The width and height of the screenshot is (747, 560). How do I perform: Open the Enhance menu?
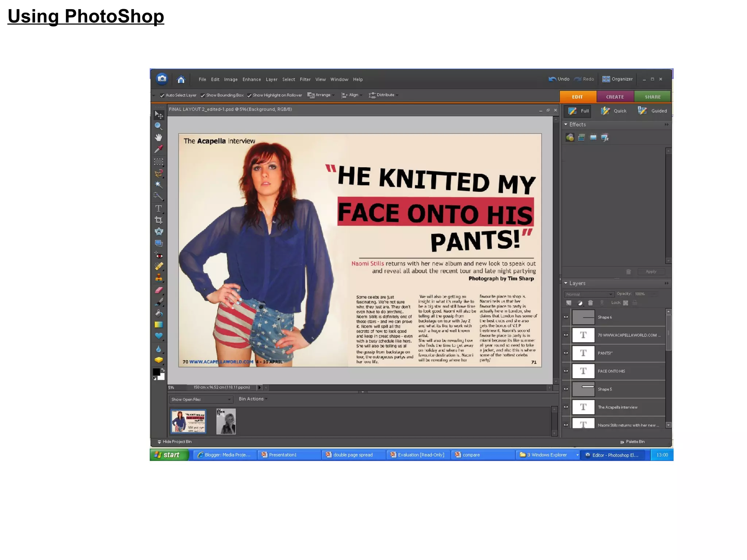[x=251, y=79]
